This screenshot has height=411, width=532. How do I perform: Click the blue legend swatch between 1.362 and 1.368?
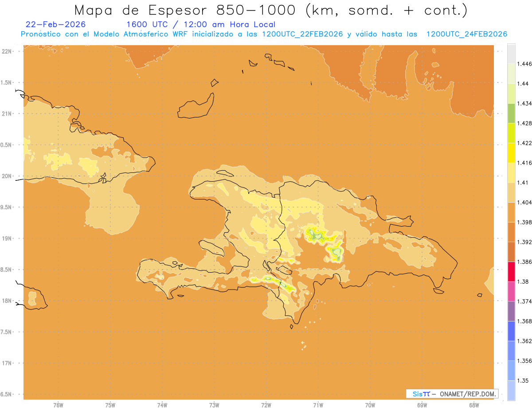511,331
